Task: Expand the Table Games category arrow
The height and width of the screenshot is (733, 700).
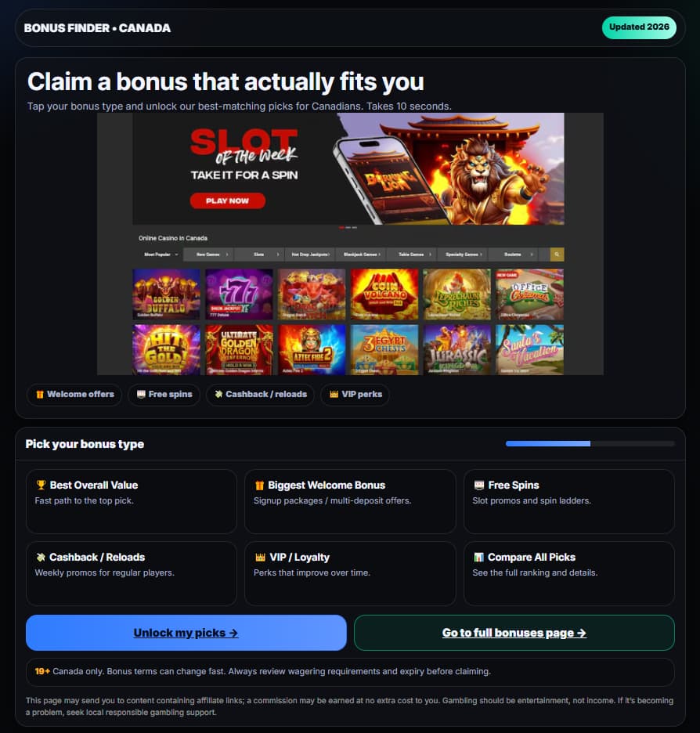Action: (430, 255)
